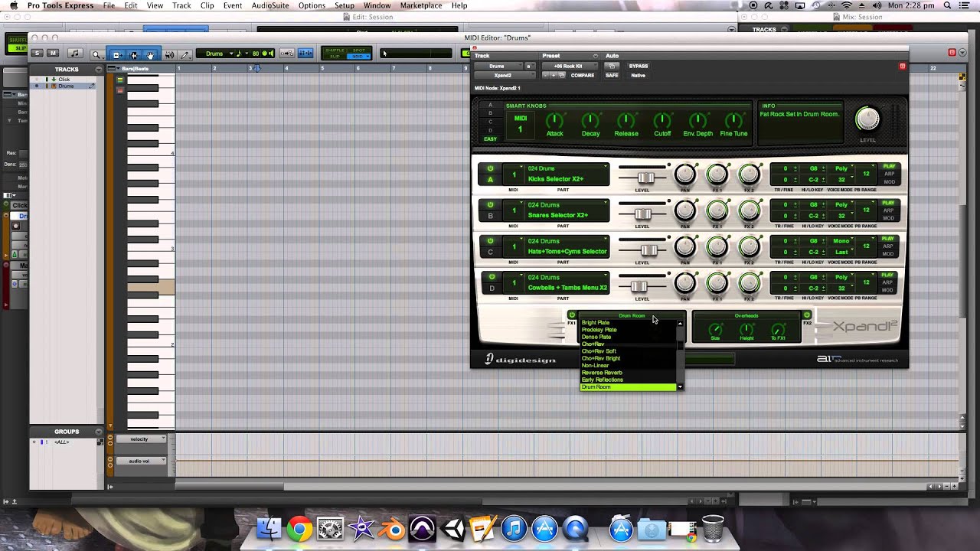Screen dimensions: 980x551
Task: Toggle the link timeline selection icon
Action: click(x=287, y=54)
